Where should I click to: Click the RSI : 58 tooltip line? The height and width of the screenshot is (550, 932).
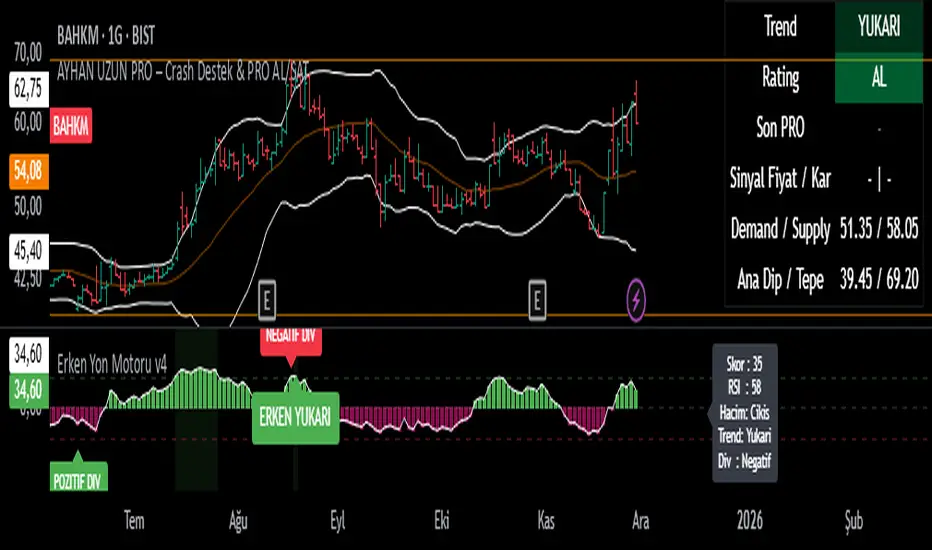(744, 388)
